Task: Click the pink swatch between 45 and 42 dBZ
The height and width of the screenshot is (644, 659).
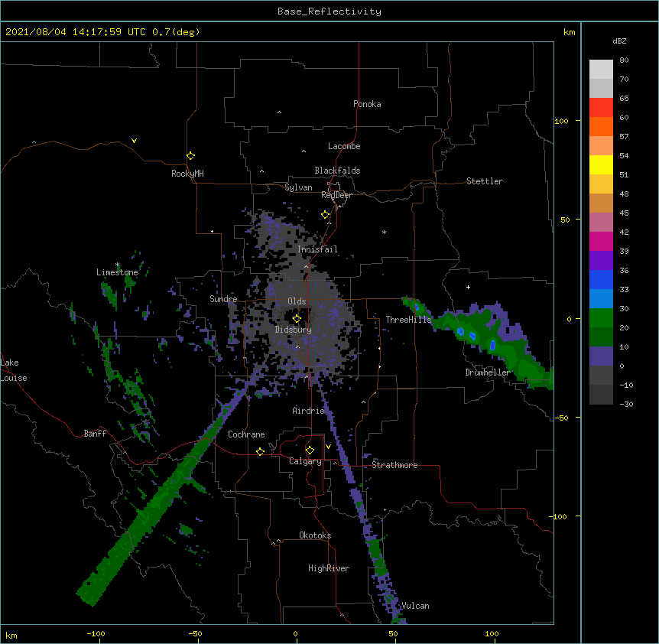Action: click(601, 223)
